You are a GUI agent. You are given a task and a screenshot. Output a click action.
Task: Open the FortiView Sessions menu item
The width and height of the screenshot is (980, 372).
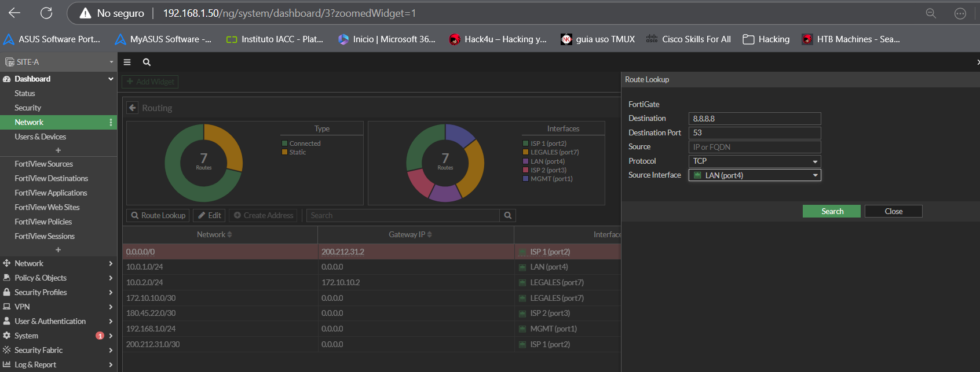point(45,237)
